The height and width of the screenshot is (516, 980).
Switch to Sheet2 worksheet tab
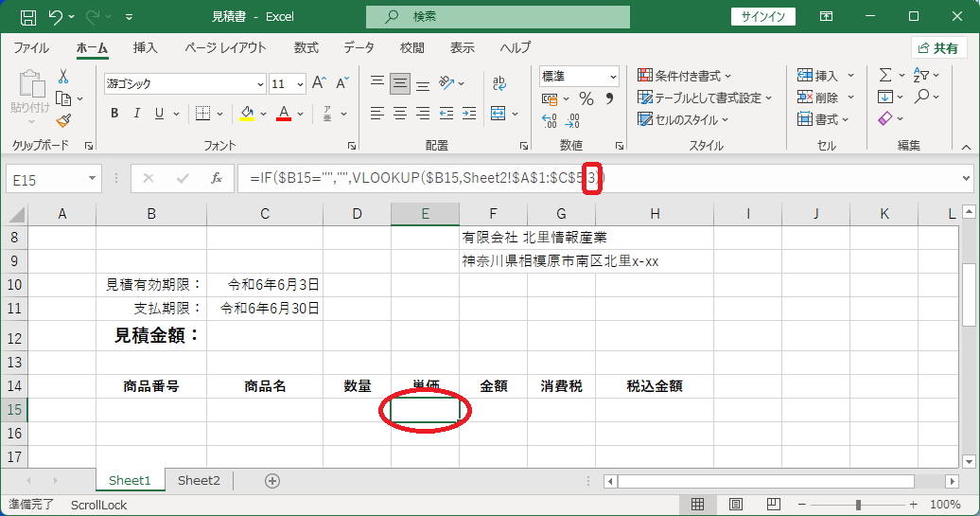pyautogui.click(x=199, y=480)
